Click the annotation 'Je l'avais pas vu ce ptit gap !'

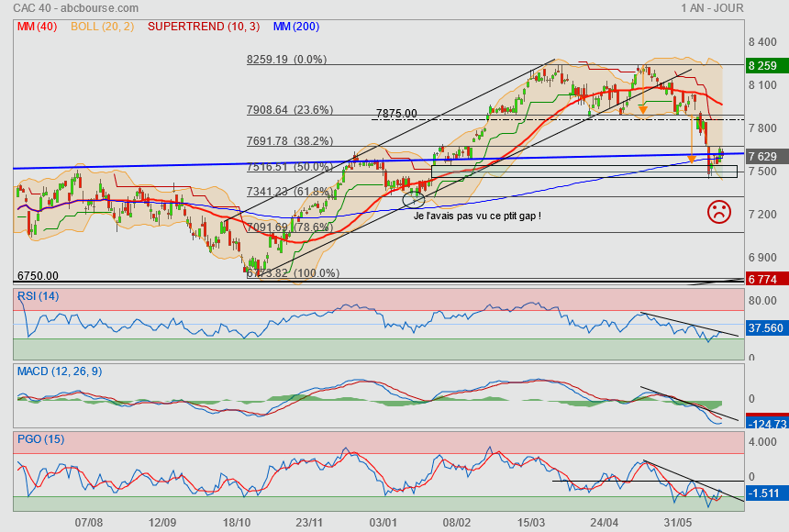(x=477, y=216)
